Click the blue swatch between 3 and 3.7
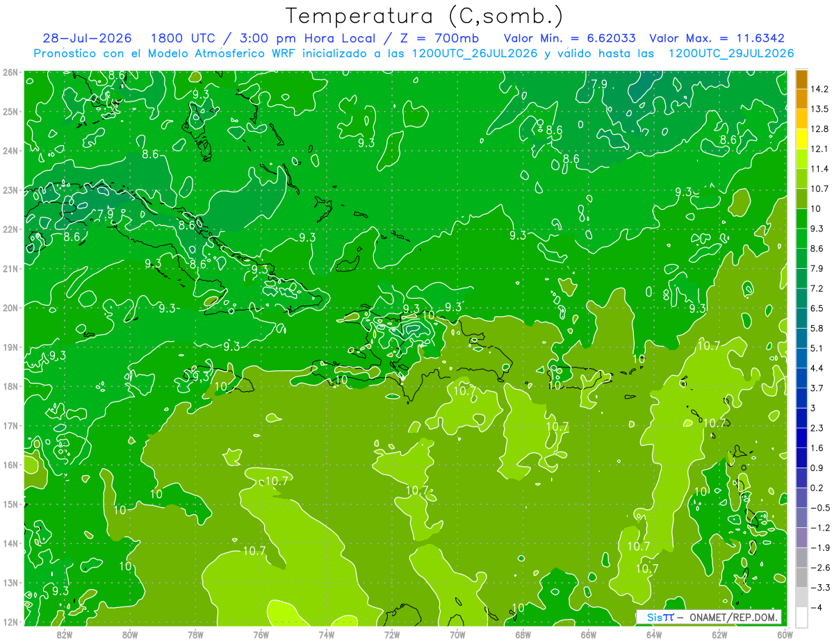 (801, 398)
